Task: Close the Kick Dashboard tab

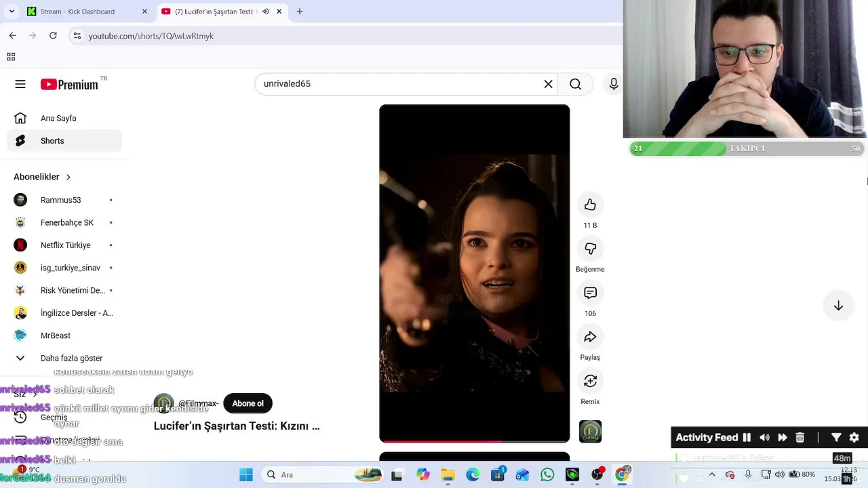Action: tap(144, 12)
